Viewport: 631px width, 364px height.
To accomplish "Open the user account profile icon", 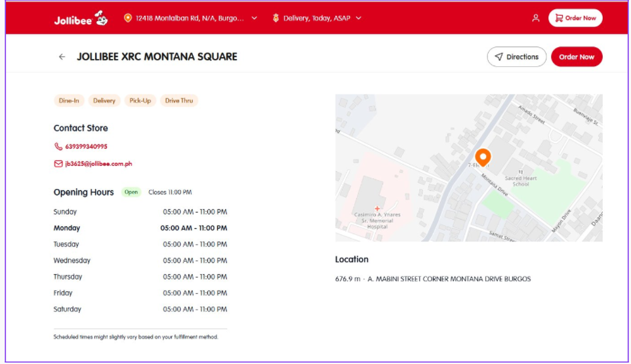I will click(536, 18).
